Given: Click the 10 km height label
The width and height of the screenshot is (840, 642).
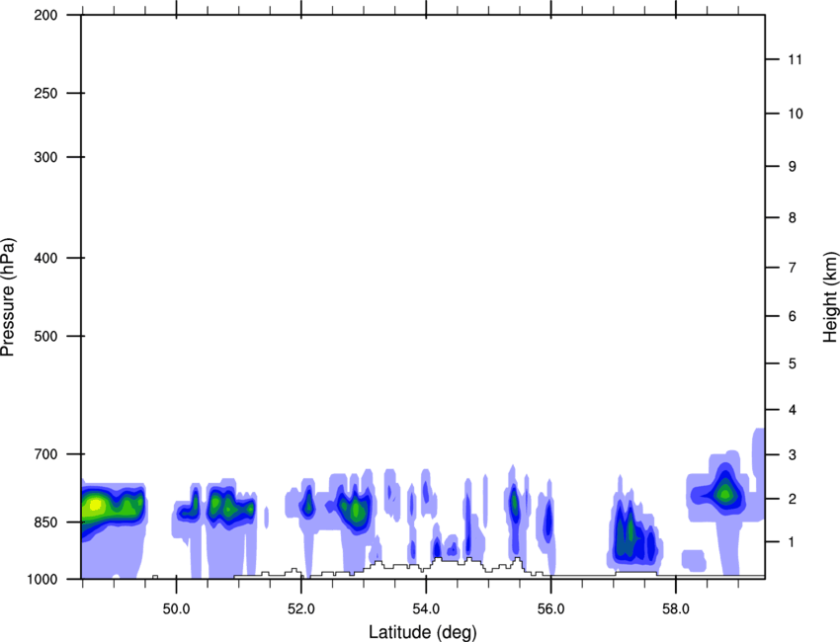Looking at the screenshot, I should coord(795,114).
